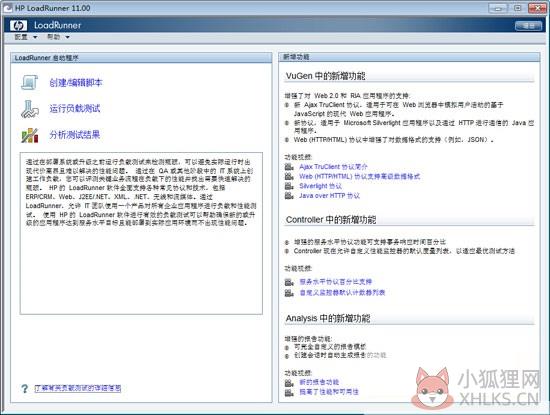Click the Run Load Tests flask icon
Image resolution: width=550 pixels, height=415 pixels.
click(29, 109)
